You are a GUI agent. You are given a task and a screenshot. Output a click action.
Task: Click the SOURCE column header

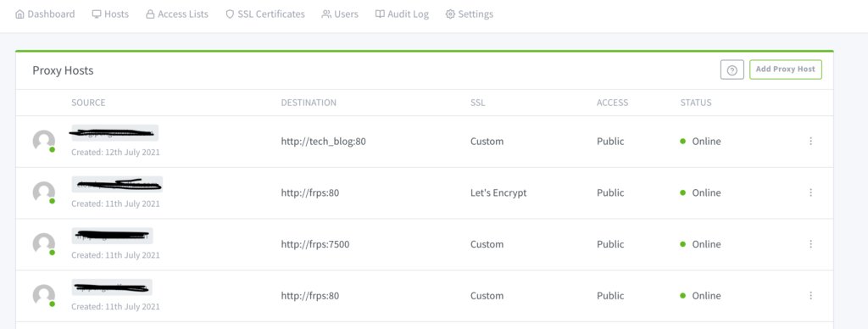pos(88,103)
